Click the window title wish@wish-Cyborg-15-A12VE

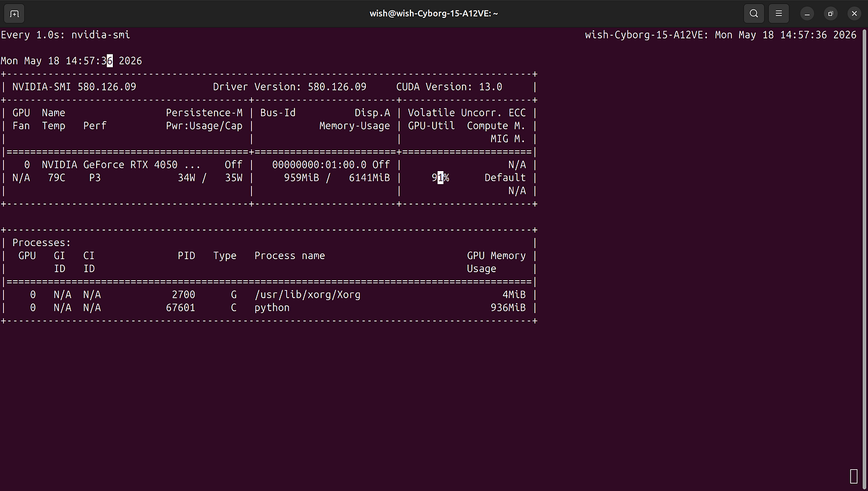click(x=434, y=13)
